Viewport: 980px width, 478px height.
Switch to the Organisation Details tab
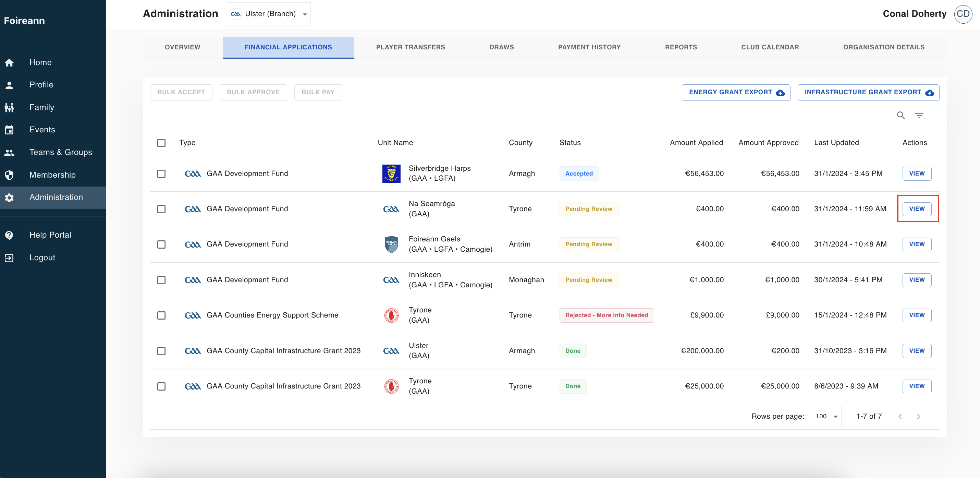[884, 47]
